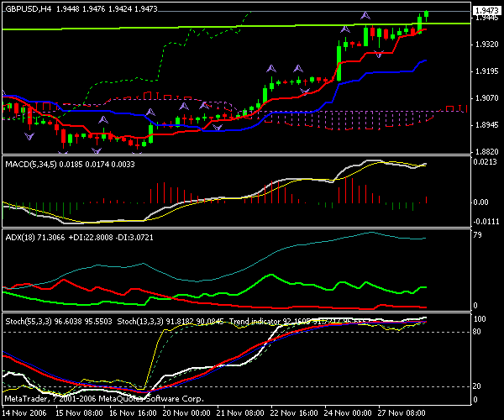Click the 14 Nov 2006 date label

(x=24, y=413)
